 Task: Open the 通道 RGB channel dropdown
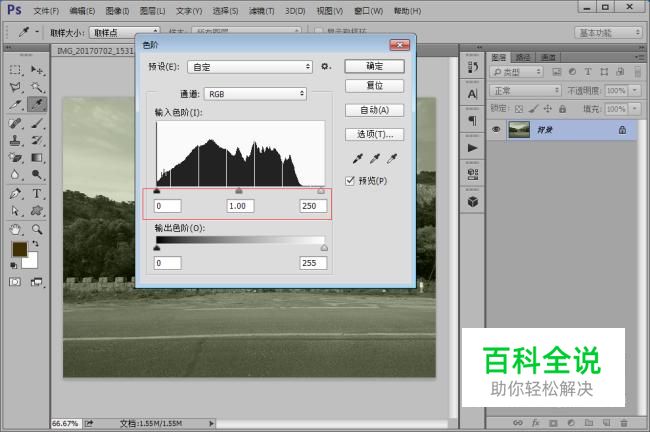pos(255,94)
